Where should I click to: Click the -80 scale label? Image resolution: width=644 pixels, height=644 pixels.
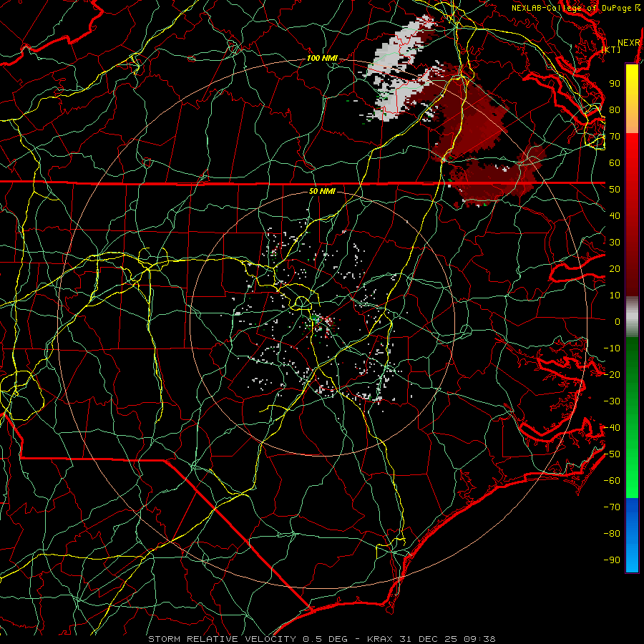612,534
